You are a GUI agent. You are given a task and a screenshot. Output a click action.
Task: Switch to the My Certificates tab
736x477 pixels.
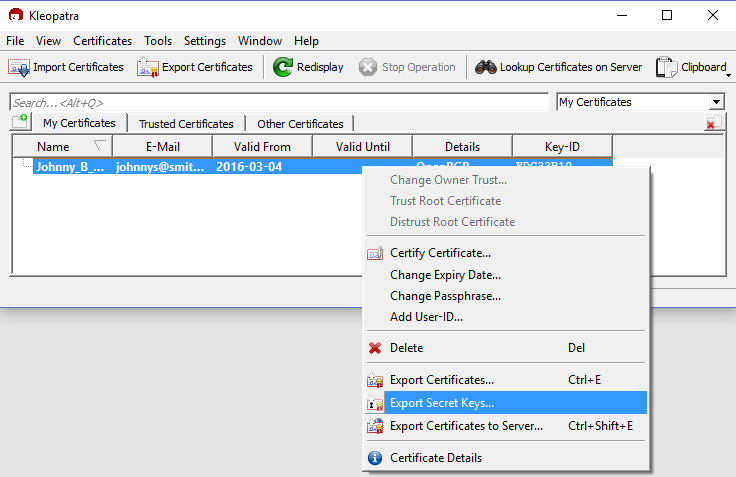(x=79, y=123)
